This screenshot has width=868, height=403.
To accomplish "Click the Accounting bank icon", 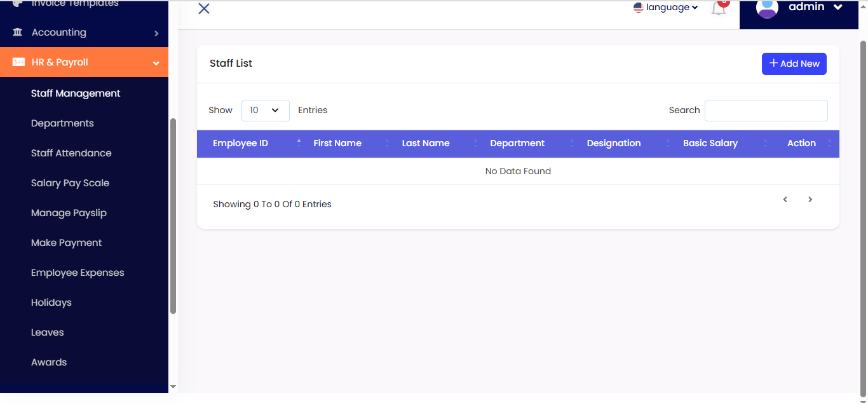I will tap(17, 32).
